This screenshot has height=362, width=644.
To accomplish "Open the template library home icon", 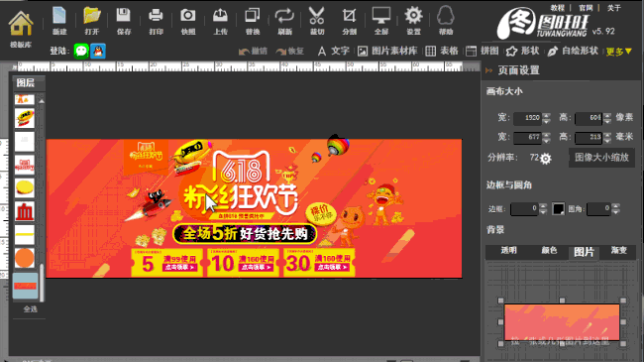I will pos(21,24).
